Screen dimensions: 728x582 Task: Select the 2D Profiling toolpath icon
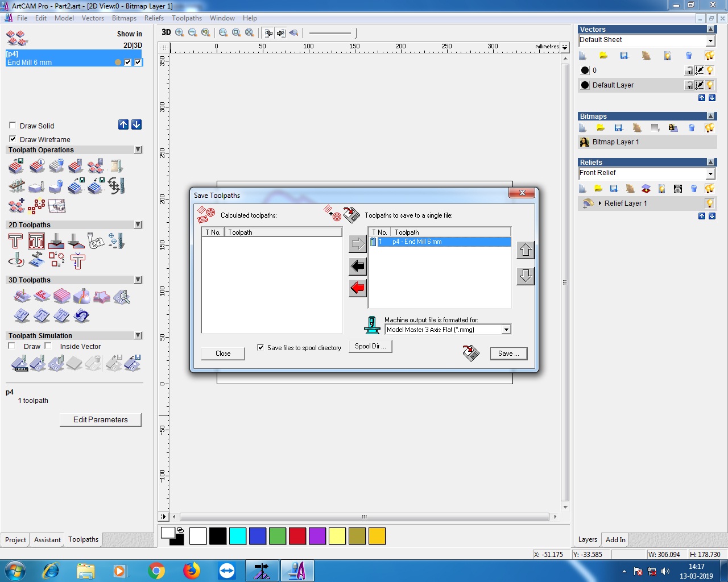(15, 242)
